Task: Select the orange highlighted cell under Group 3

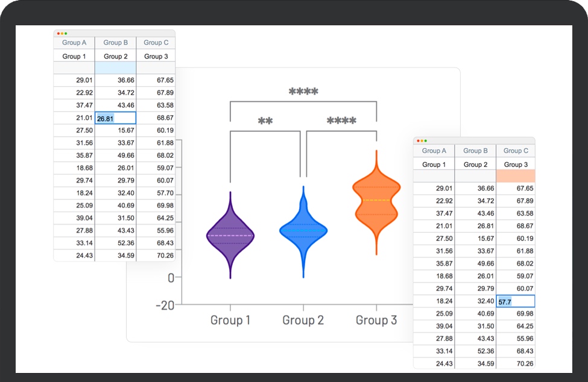Action: pos(515,176)
